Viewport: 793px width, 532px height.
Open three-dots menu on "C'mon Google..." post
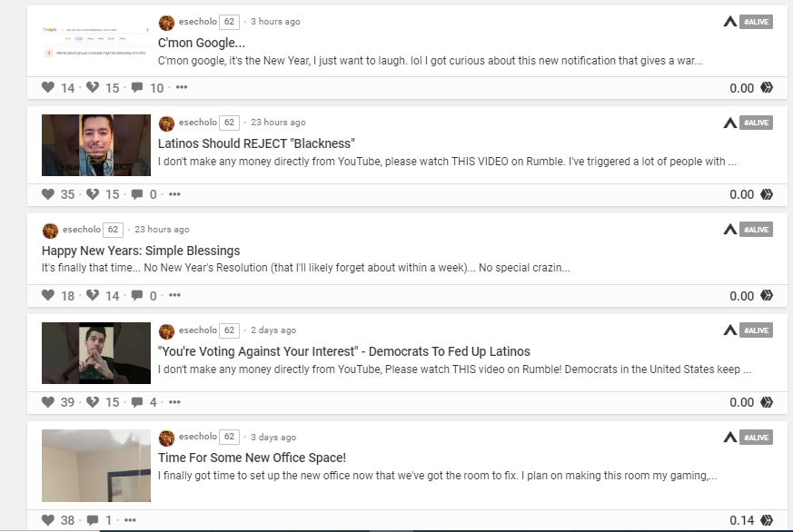pos(182,87)
